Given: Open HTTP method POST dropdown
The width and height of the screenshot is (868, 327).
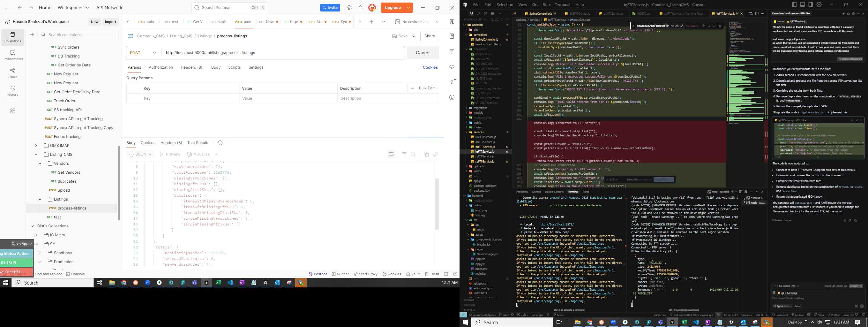Looking at the screenshot, I should coord(144,53).
